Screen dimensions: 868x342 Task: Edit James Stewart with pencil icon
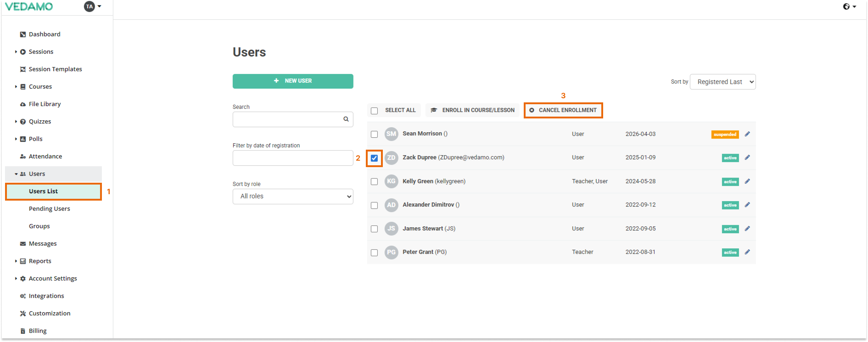(x=747, y=229)
